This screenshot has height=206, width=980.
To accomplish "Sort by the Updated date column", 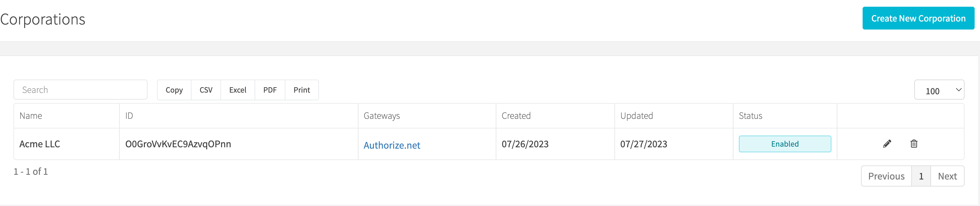I will pos(674,116).
